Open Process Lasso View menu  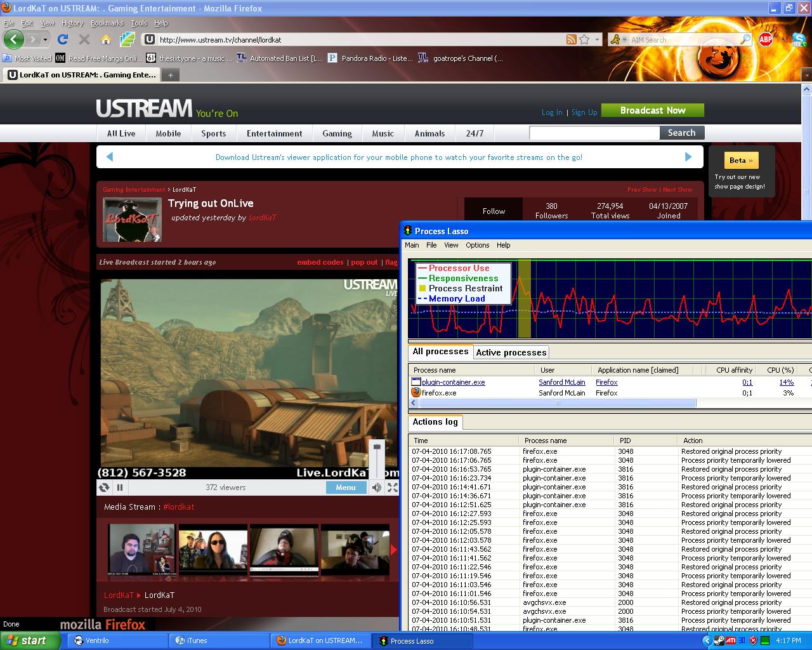[451, 245]
